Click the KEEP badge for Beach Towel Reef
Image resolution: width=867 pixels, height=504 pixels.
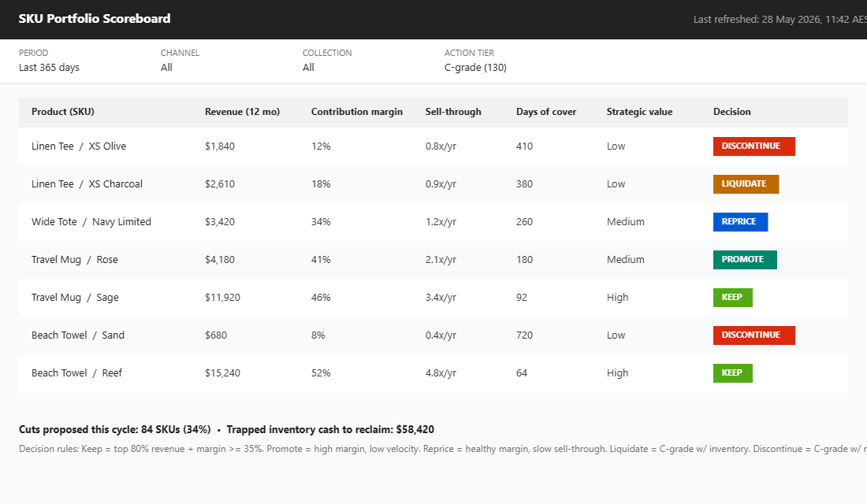pos(733,373)
